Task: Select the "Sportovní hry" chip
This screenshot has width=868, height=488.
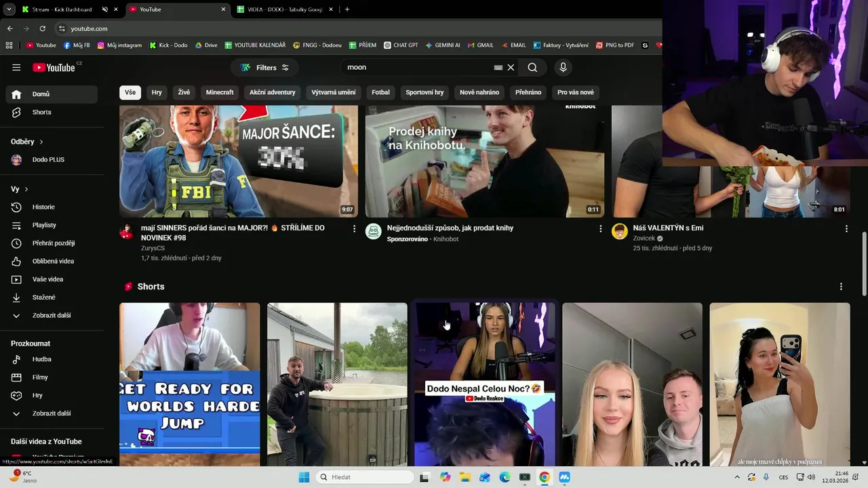Action: [x=425, y=92]
